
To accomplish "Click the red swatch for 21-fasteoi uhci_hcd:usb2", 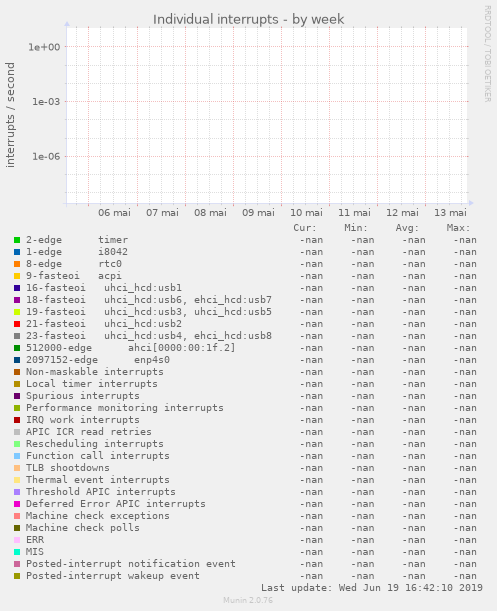I will pyautogui.click(x=17, y=324).
